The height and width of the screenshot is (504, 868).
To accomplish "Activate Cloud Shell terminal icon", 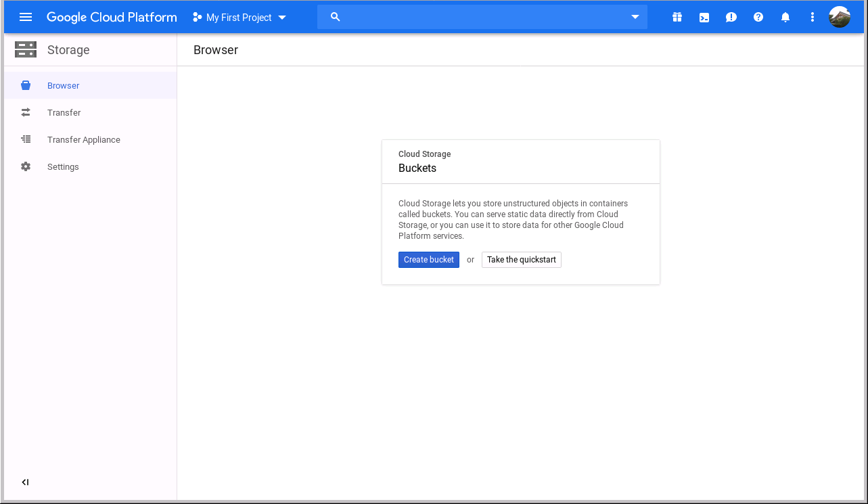I will click(704, 18).
